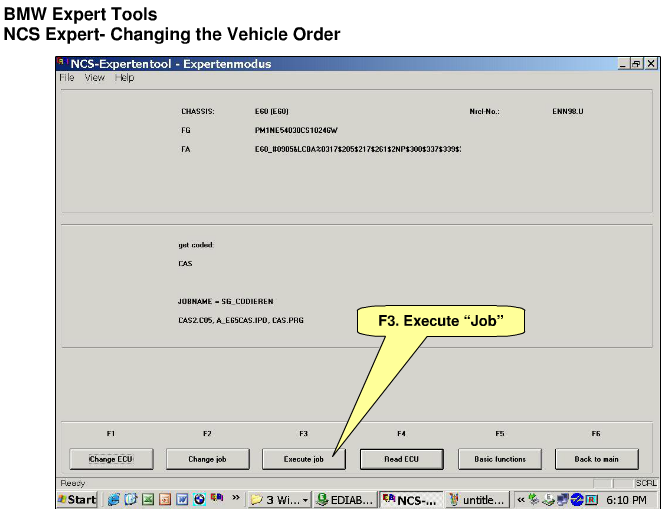Image resolution: width=665 pixels, height=509 pixels.
Task: Click the CAS2.C05, A_E65CAS.IPO, CAS.PRG line
Action: coord(241,320)
